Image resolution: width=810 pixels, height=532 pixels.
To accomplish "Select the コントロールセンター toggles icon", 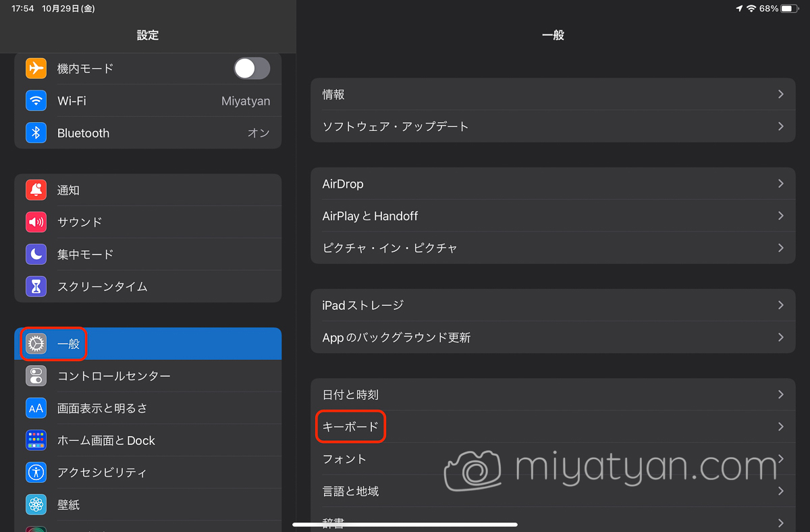I will click(36, 376).
